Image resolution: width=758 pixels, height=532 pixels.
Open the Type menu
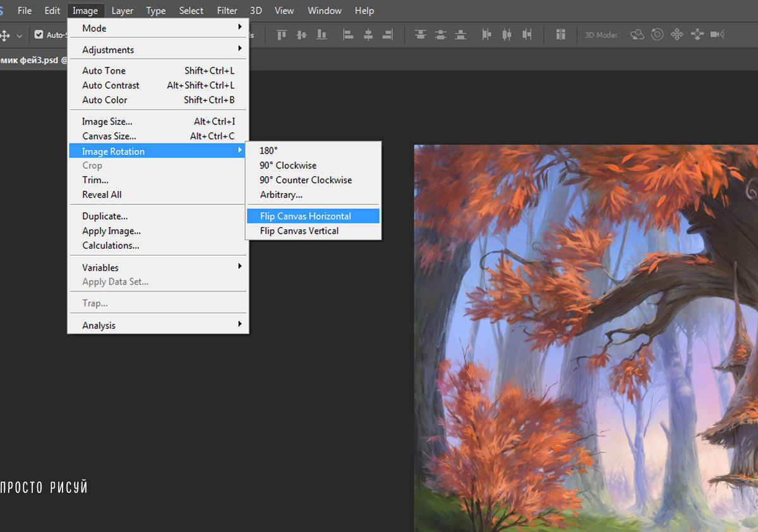(156, 11)
